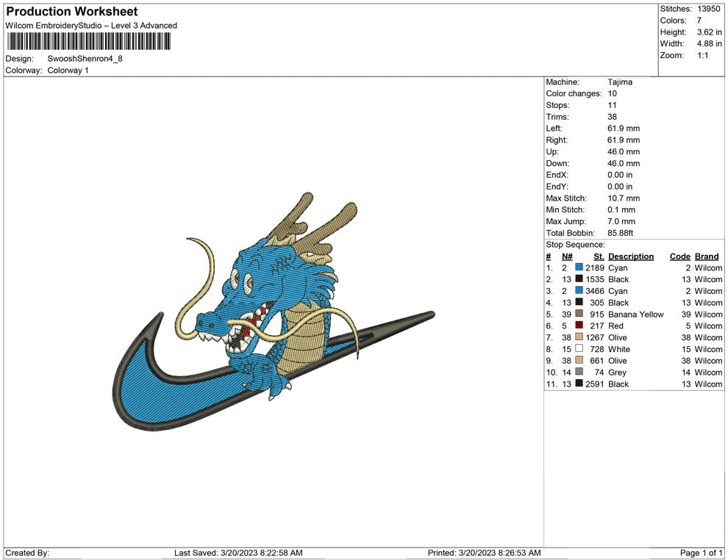Click 'Wilcom EmbroideryStudio – Level 3 Advanced'
The height and width of the screenshot is (560, 728).
pyautogui.click(x=91, y=26)
